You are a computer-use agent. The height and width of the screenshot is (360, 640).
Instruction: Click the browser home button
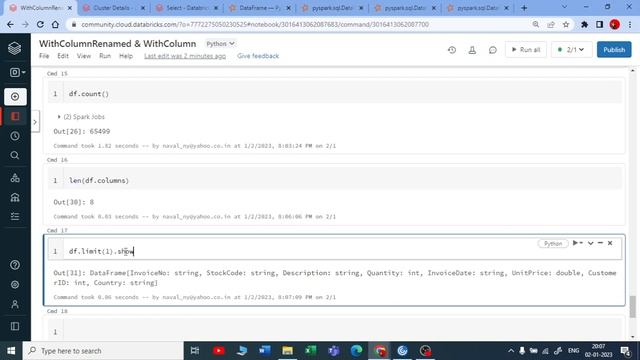point(55,24)
